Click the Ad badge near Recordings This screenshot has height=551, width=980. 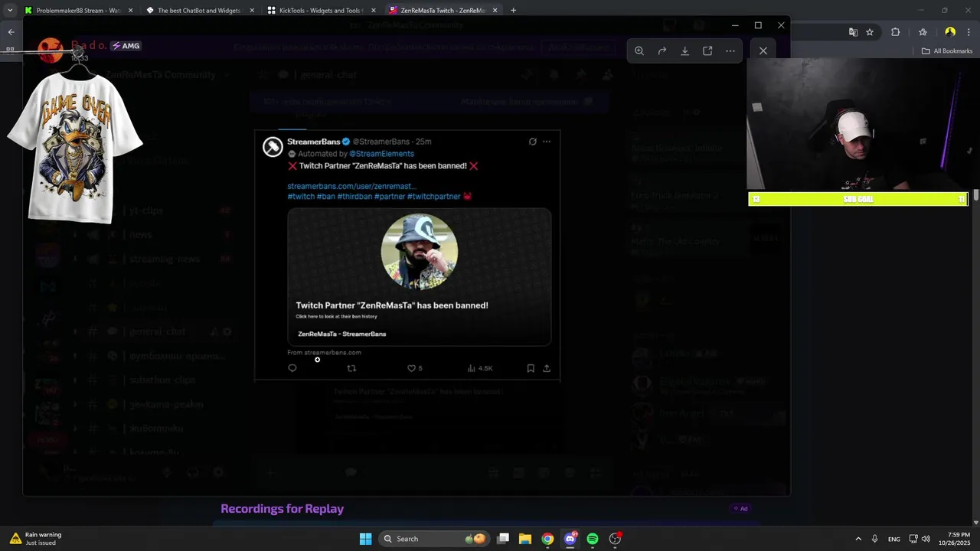pos(740,509)
